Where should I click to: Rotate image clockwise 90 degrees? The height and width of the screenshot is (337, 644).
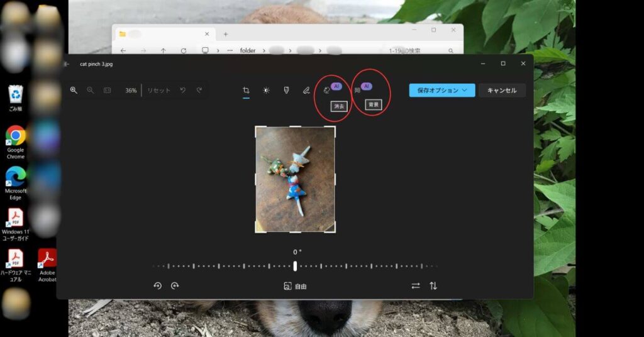tap(175, 285)
